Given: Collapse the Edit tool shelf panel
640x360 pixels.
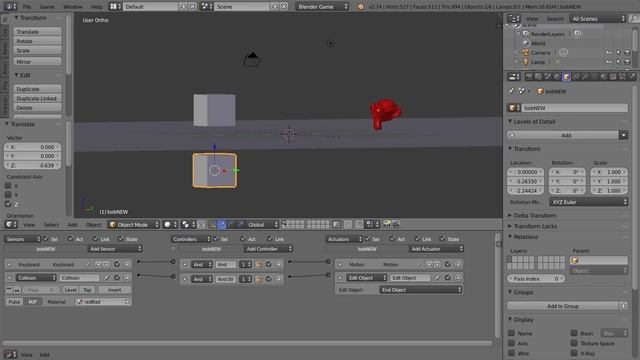Looking at the screenshot, I should [16, 75].
